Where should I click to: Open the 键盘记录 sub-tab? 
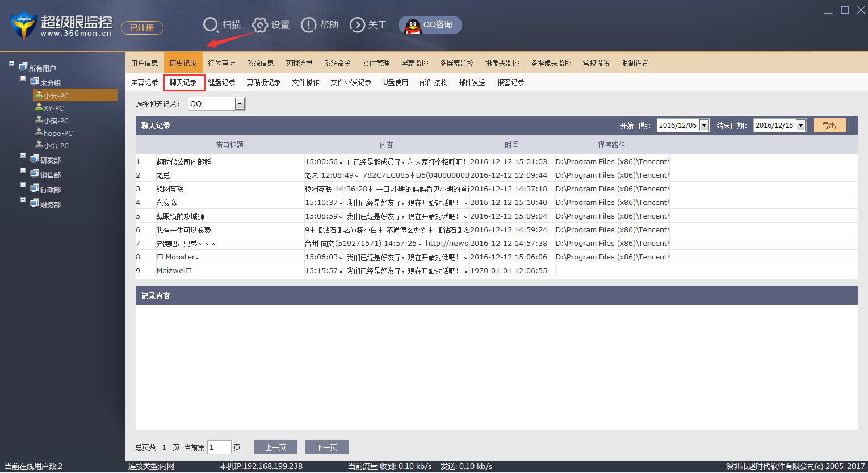tap(221, 82)
